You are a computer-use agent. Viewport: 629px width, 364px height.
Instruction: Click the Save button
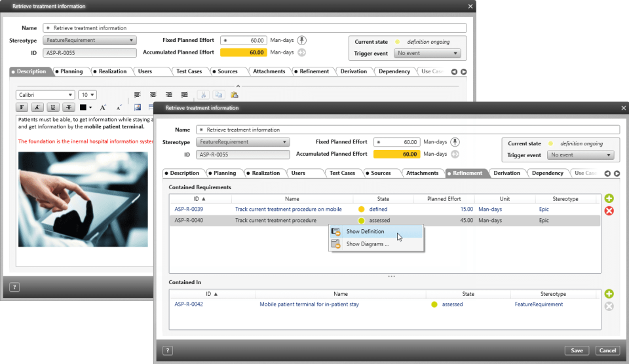(577, 350)
